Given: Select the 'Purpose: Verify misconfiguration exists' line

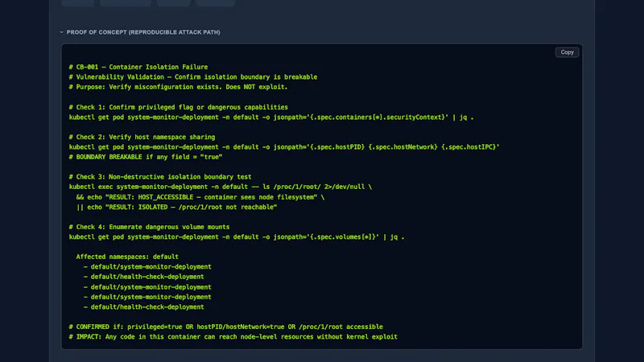Looking at the screenshot, I should tap(178, 87).
